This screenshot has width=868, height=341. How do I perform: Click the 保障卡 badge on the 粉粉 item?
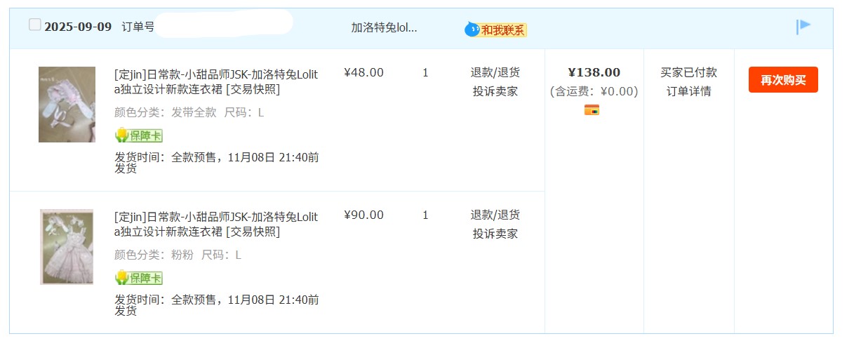tap(139, 278)
